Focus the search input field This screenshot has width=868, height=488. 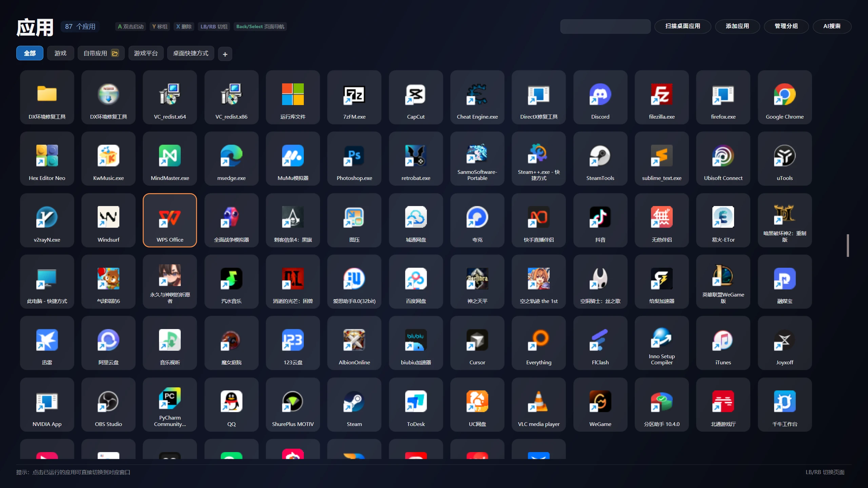605,26
